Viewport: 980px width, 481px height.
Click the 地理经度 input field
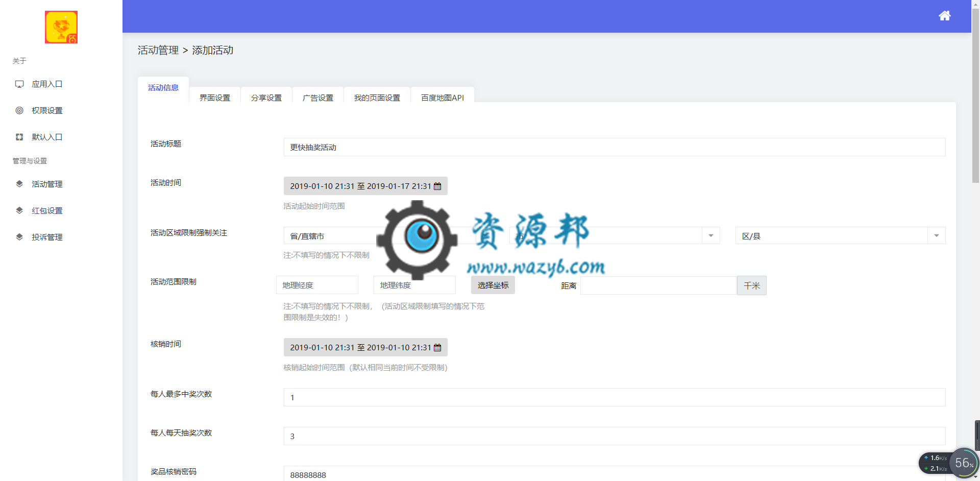(x=317, y=285)
